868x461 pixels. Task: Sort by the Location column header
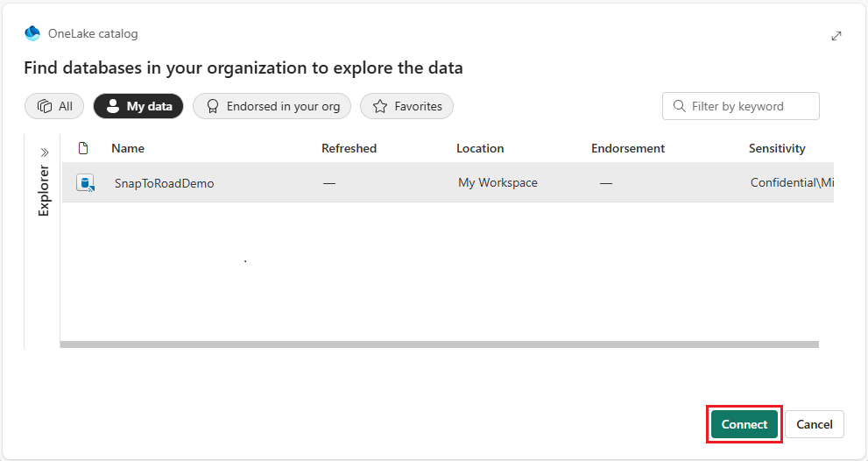(x=480, y=148)
